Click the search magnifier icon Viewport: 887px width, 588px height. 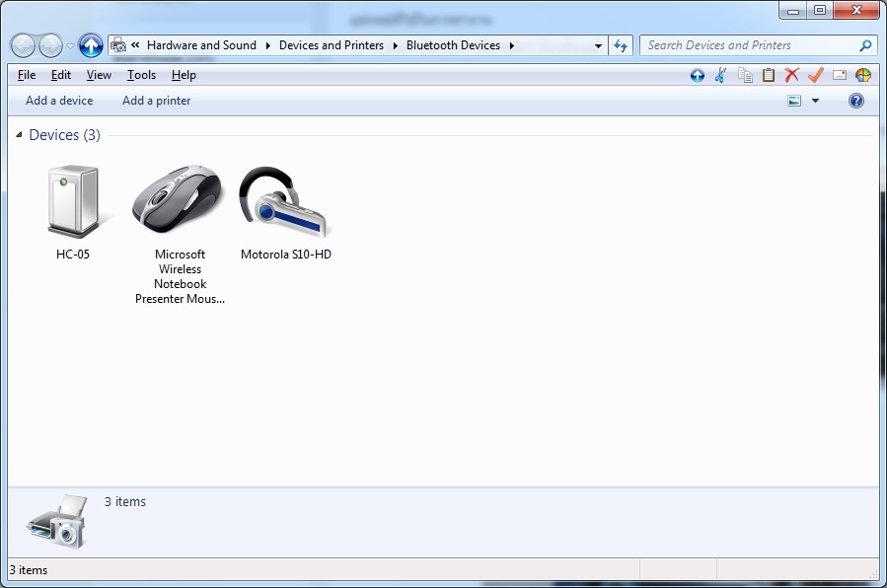pos(865,45)
